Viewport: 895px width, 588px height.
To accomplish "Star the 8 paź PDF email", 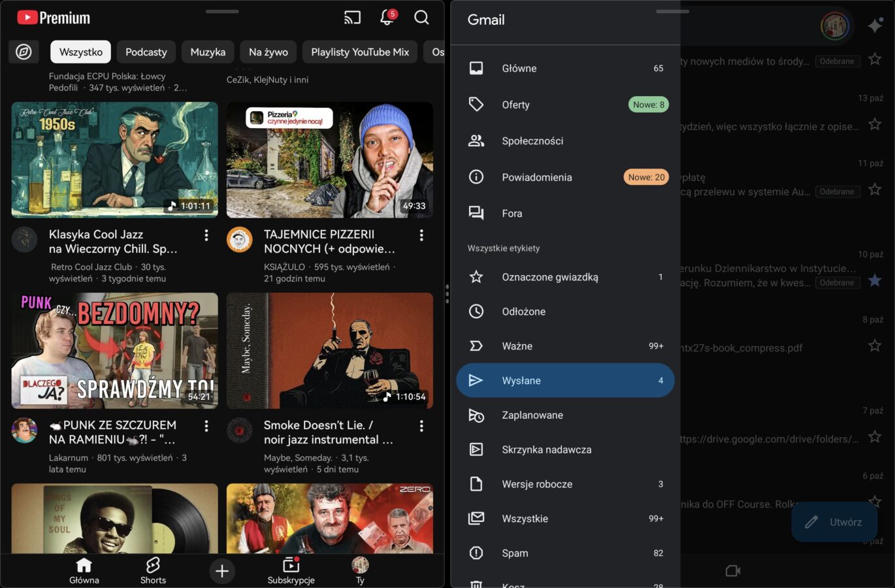I will click(x=875, y=346).
